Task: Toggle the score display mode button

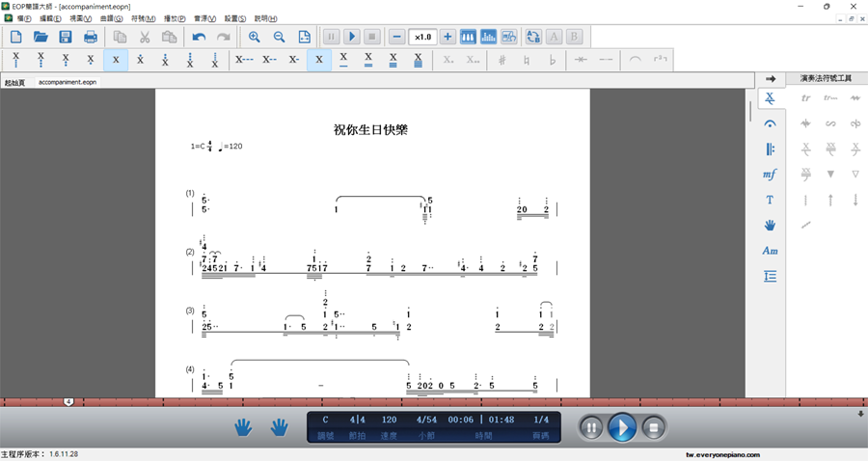Action: pos(508,37)
